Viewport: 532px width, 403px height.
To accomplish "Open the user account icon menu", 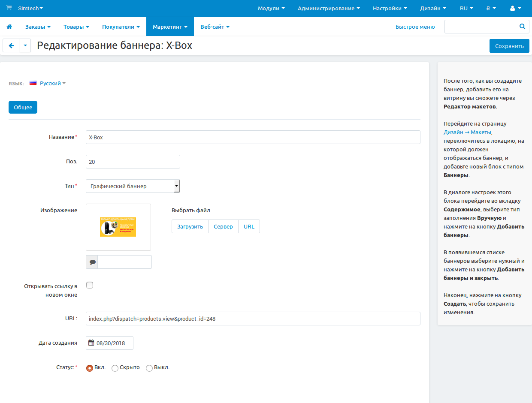I will point(515,9).
